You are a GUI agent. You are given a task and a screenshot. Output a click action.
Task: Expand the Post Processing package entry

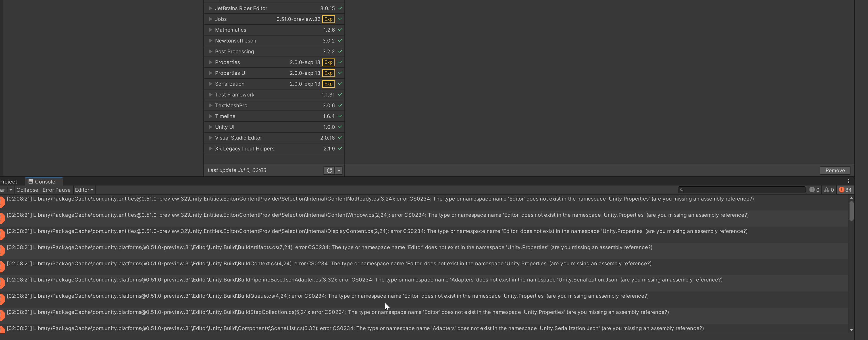210,52
